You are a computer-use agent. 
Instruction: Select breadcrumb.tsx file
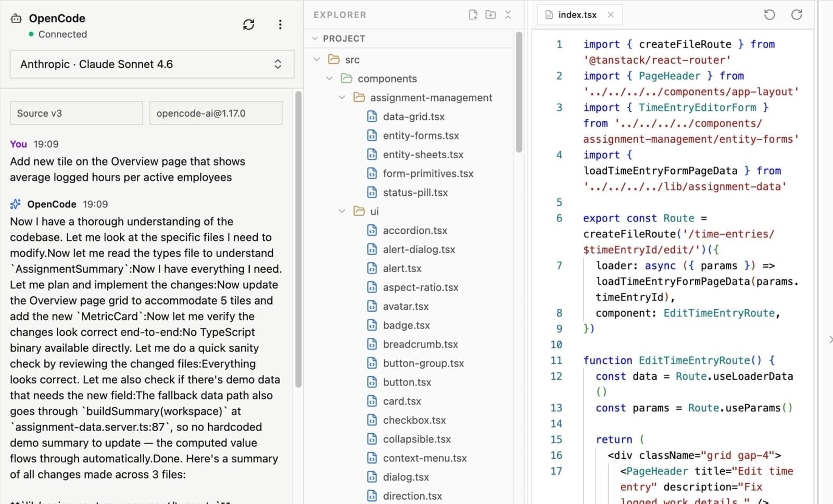click(x=420, y=344)
